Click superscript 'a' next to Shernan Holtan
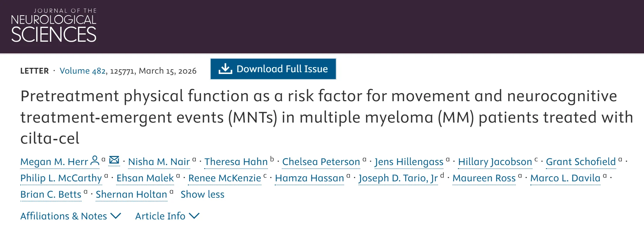644x231 pixels. tap(171, 191)
